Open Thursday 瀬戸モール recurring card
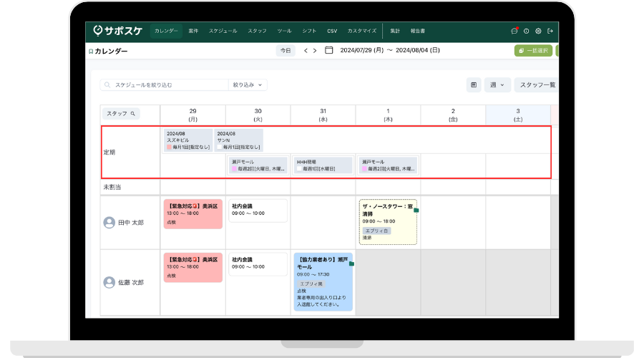Screen dimensions: 644x358 point(388,165)
